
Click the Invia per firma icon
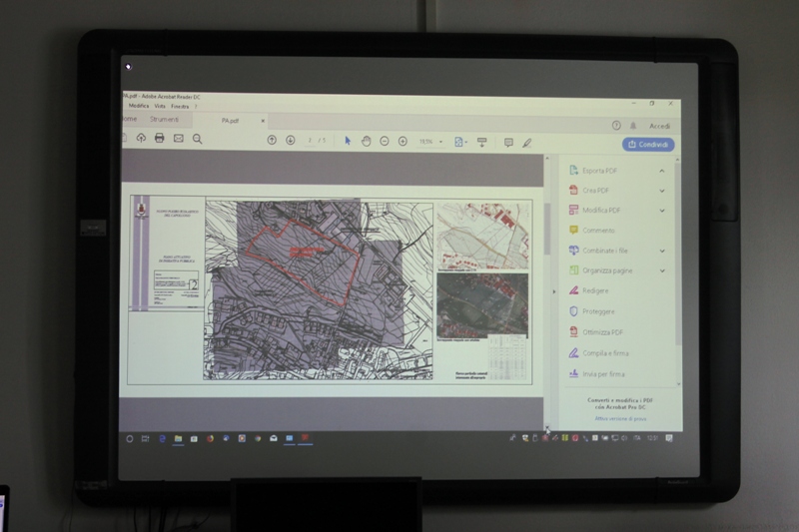[x=573, y=373]
